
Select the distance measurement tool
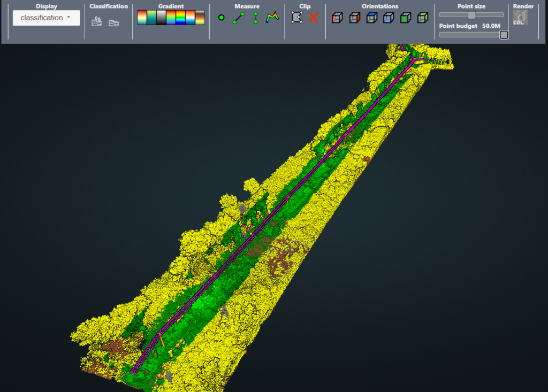(238, 18)
